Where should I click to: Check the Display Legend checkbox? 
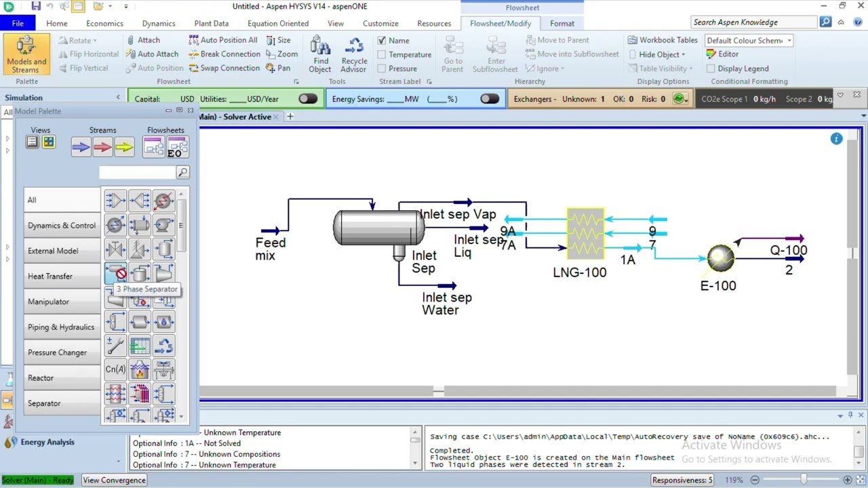(711, 68)
